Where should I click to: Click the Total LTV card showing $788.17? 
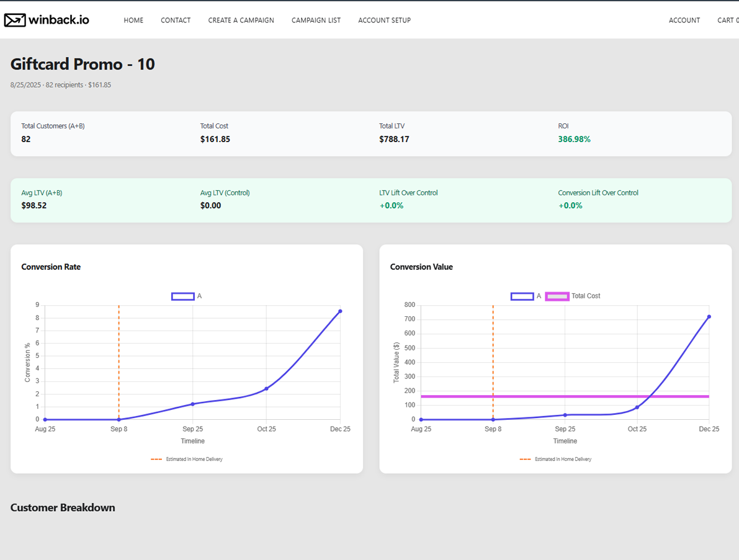tap(395, 139)
